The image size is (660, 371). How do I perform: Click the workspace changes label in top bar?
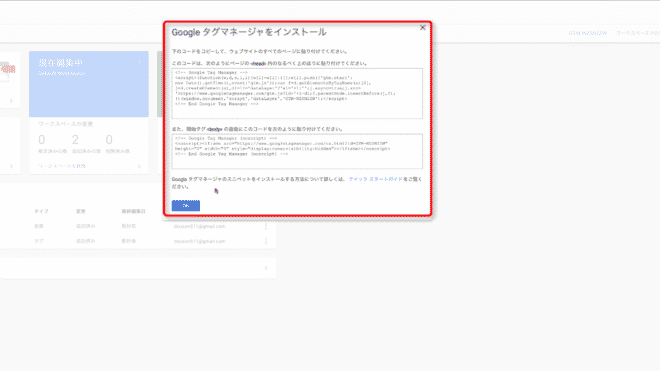pyautogui.click(x=637, y=33)
